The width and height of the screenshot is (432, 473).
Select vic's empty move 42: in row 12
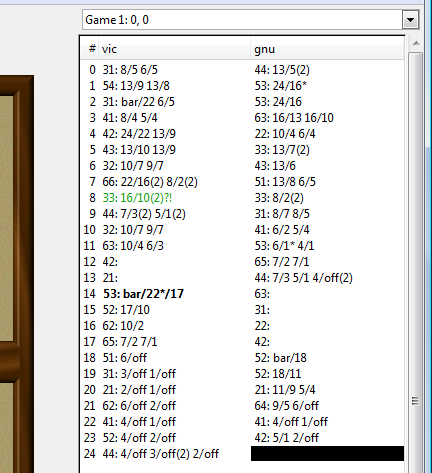[110, 262]
